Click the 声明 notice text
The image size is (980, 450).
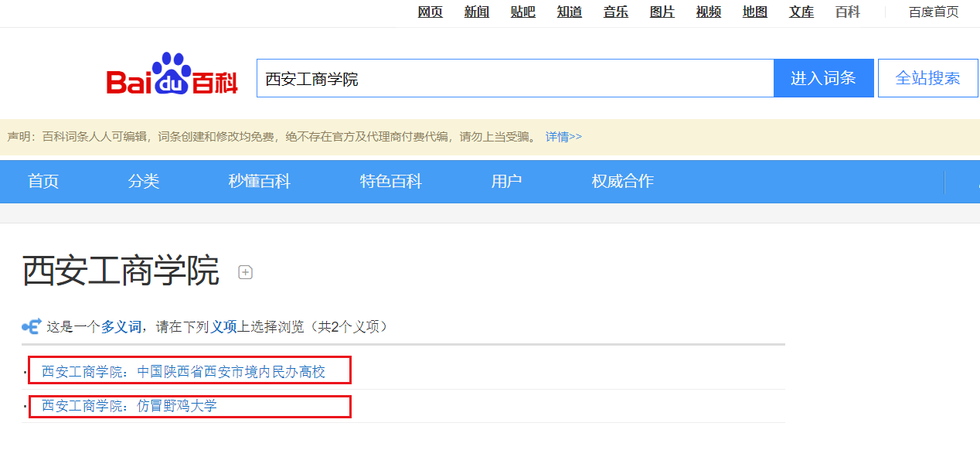272,137
